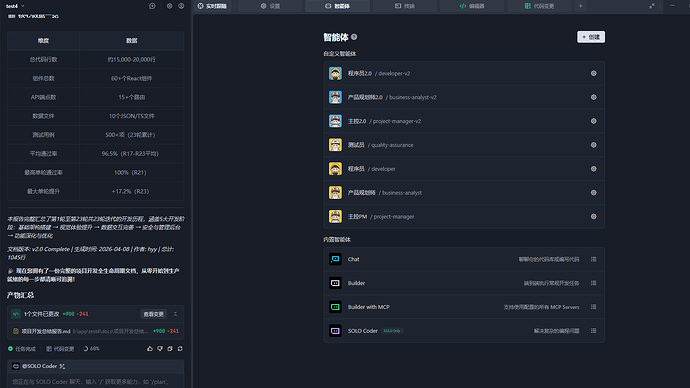The width and height of the screenshot is (690, 388).
Task: Switch to the 代码变更 tab
Action: click(x=540, y=6)
